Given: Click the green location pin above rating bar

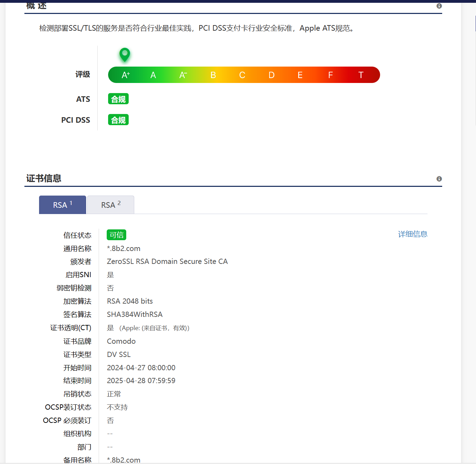Looking at the screenshot, I should coord(124,55).
